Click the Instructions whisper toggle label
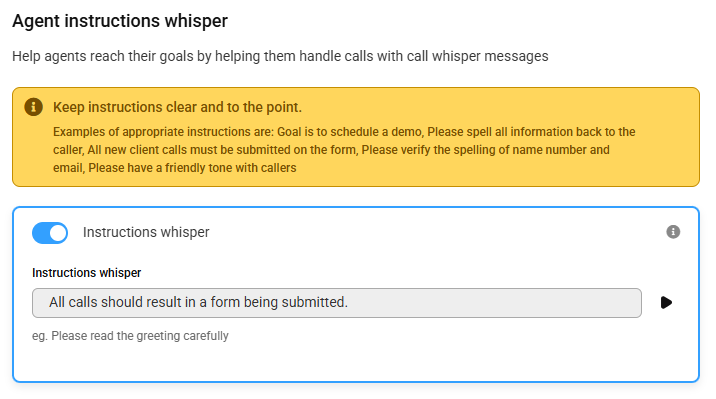The width and height of the screenshot is (716, 399). click(x=146, y=232)
